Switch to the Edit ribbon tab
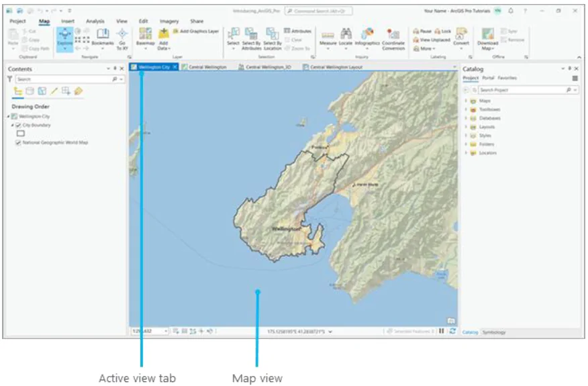Viewport: 588px width, 386px height. 143,21
